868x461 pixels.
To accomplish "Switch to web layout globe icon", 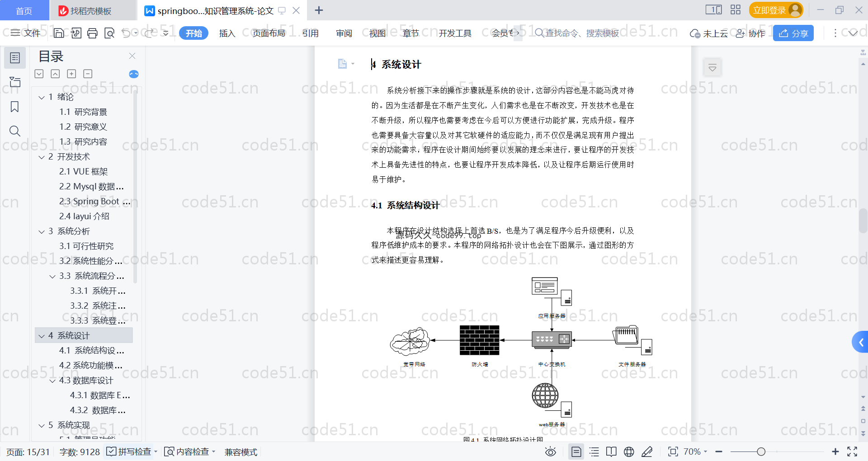I will click(629, 452).
